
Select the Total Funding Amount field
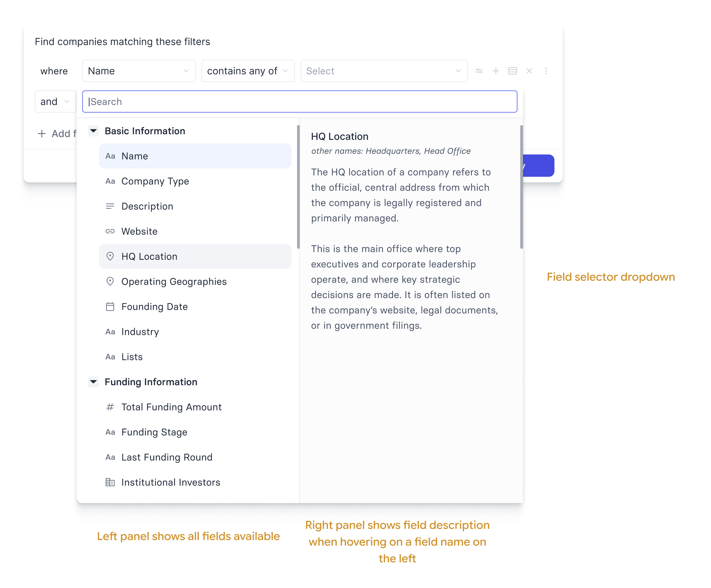[x=195, y=407]
